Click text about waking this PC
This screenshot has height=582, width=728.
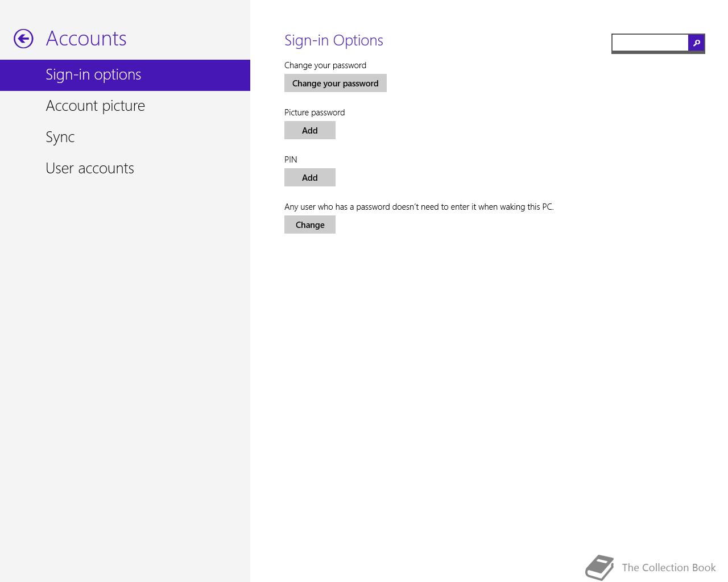pos(419,207)
